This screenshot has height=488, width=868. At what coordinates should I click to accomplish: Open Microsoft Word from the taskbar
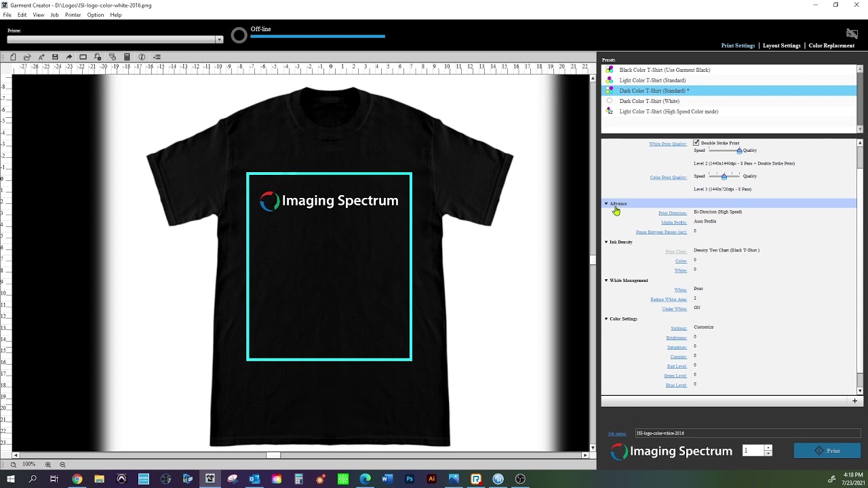point(387,479)
